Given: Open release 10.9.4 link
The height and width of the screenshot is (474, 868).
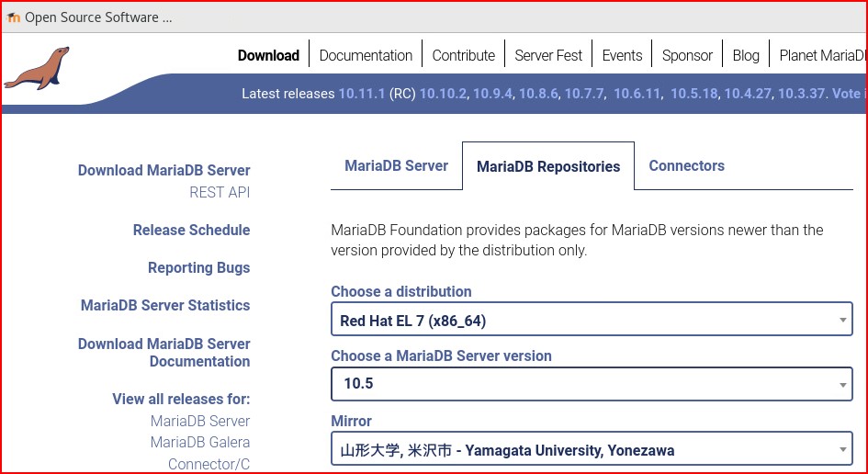Looking at the screenshot, I should [x=494, y=94].
